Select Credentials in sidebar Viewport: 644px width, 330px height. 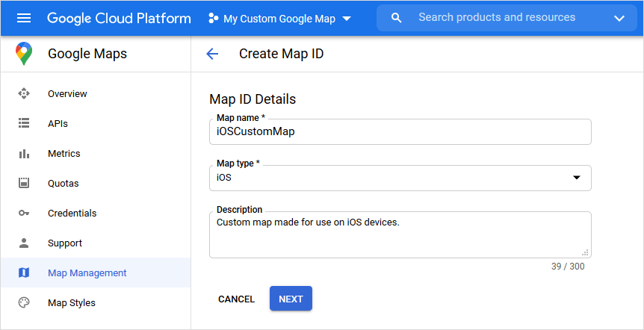tap(96, 213)
